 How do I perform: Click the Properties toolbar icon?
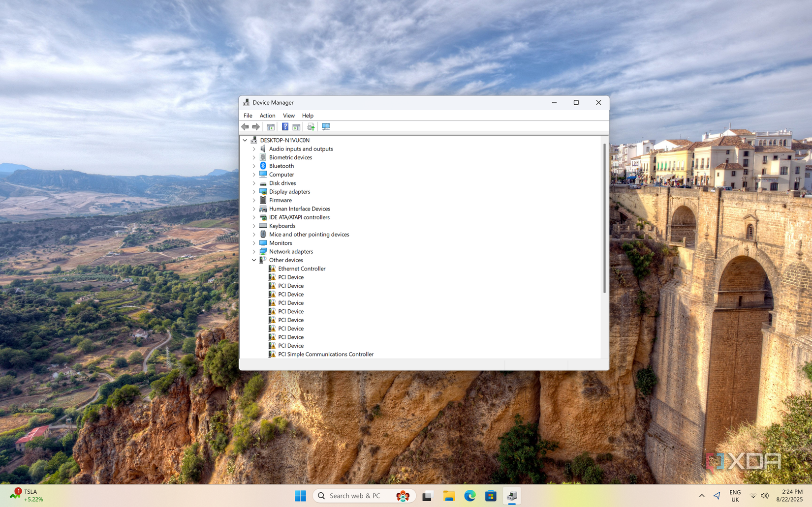pos(296,126)
